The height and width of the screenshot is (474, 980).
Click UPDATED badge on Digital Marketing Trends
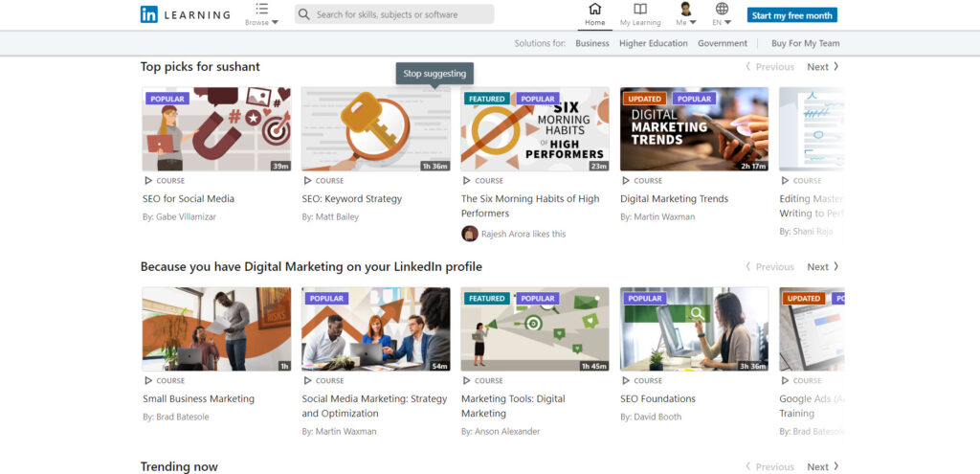tap(645, 99)
